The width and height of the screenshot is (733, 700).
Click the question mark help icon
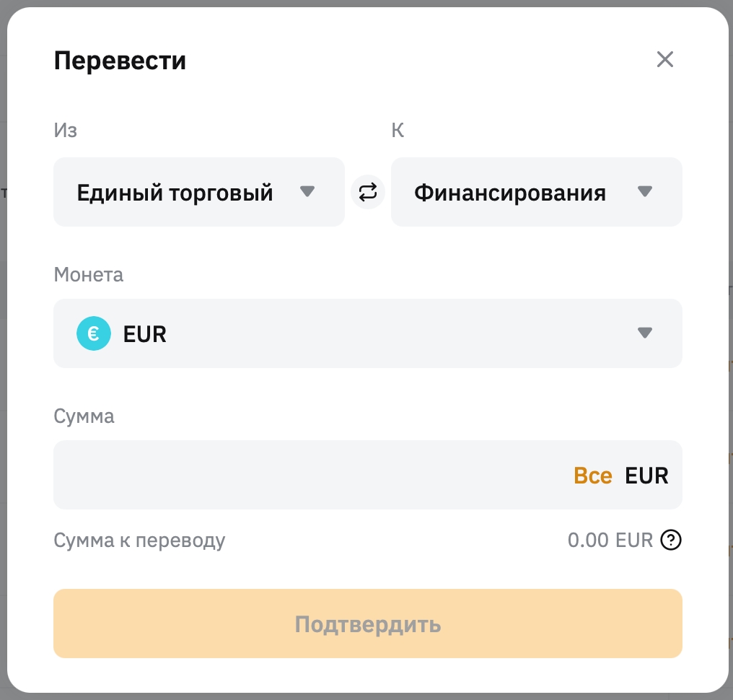(x=672, y=540)
